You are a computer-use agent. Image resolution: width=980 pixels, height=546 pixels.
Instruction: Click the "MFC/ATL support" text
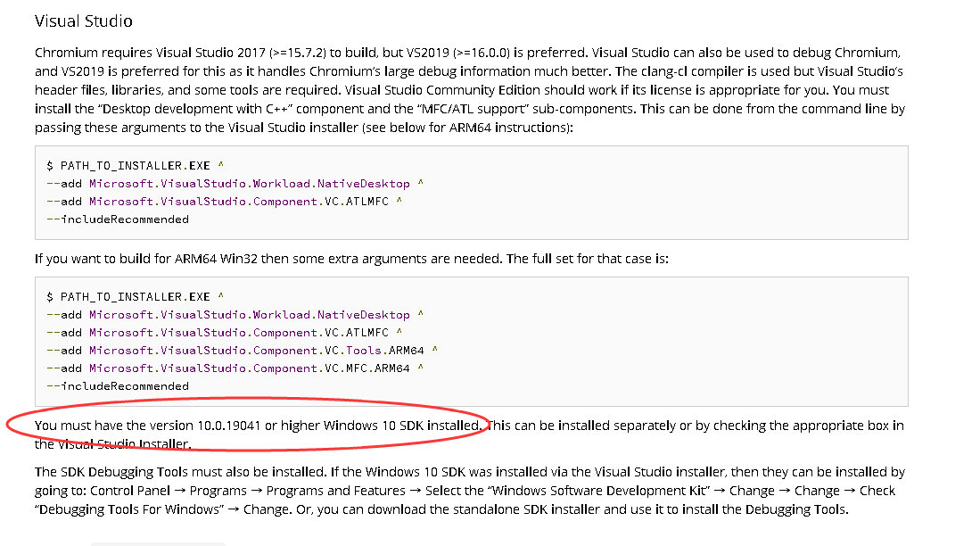[x=475, y=110]
